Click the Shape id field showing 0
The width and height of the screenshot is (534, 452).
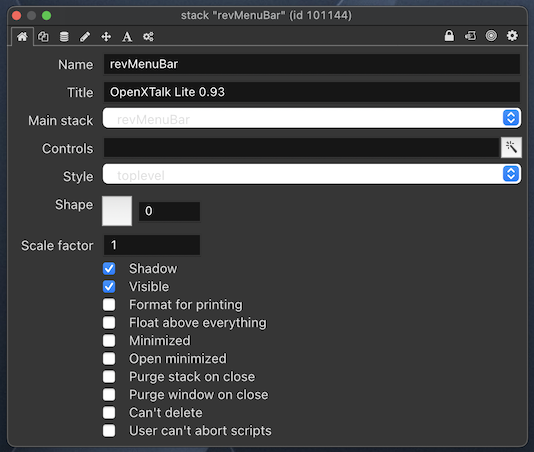pyautogui.click(x=169, y=211)
